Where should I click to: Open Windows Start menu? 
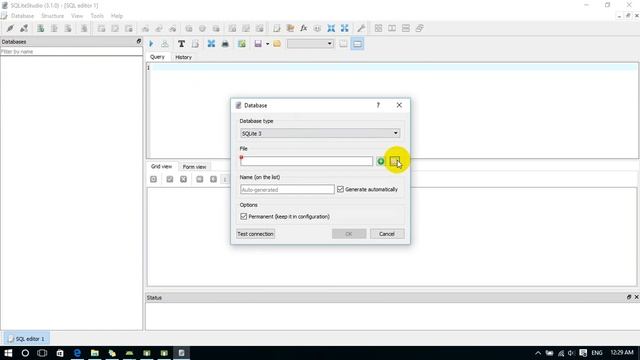coord(8,353)
